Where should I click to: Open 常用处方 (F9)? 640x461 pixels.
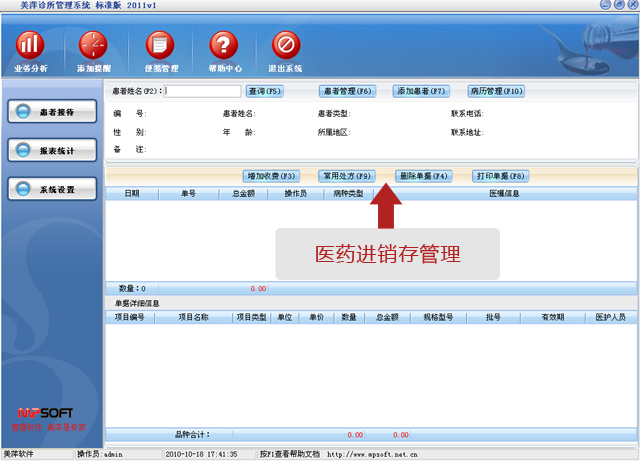(346, 176)
